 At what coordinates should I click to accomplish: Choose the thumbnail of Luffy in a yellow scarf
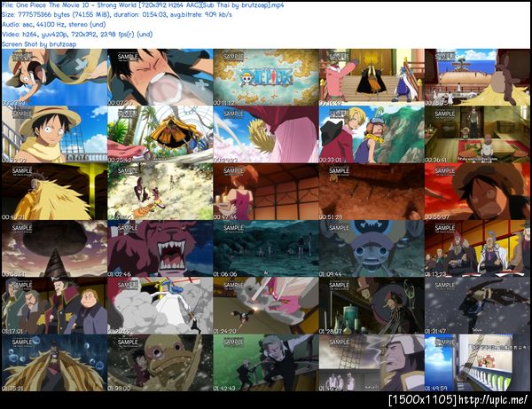point(55,134)
